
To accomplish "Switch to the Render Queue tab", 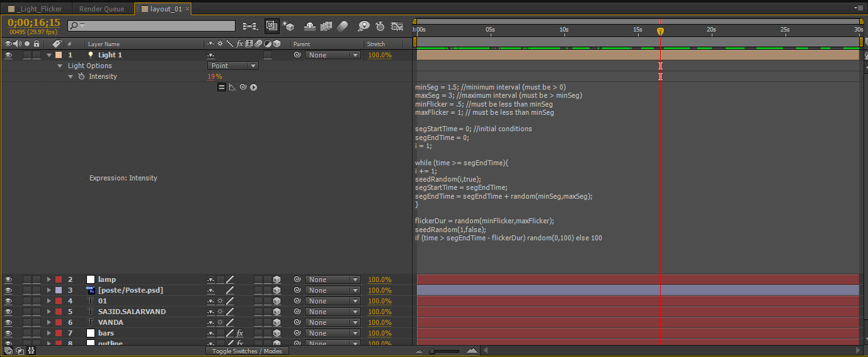I will pyautogui.click(x=102, y=9).
